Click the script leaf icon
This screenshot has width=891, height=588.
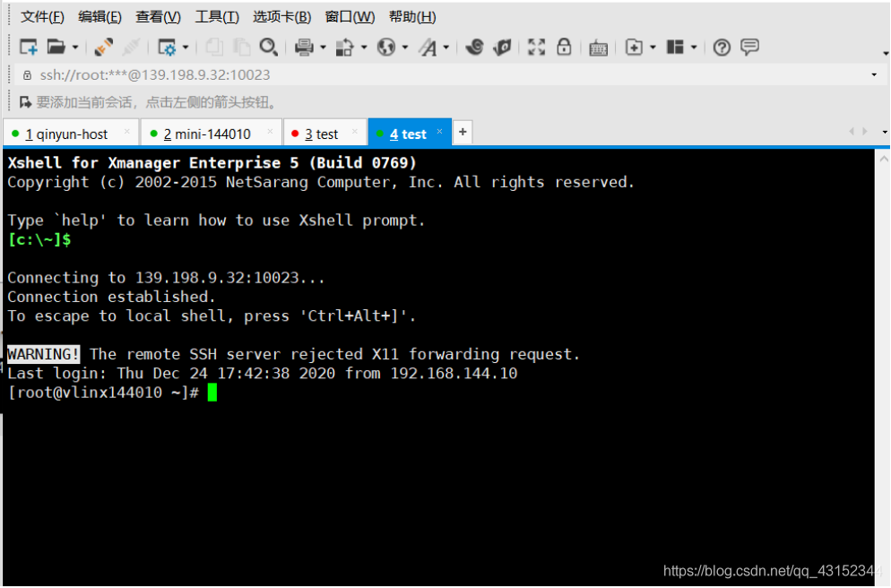[x=502, y=47]
